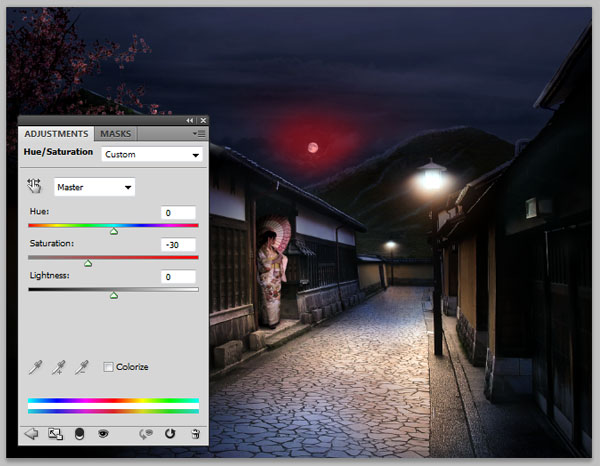The width and height of the screenshot is (600, 466).
Task: Return to adjustment list with back arrow
Action: pyautogui.click(x=31, y=434)
